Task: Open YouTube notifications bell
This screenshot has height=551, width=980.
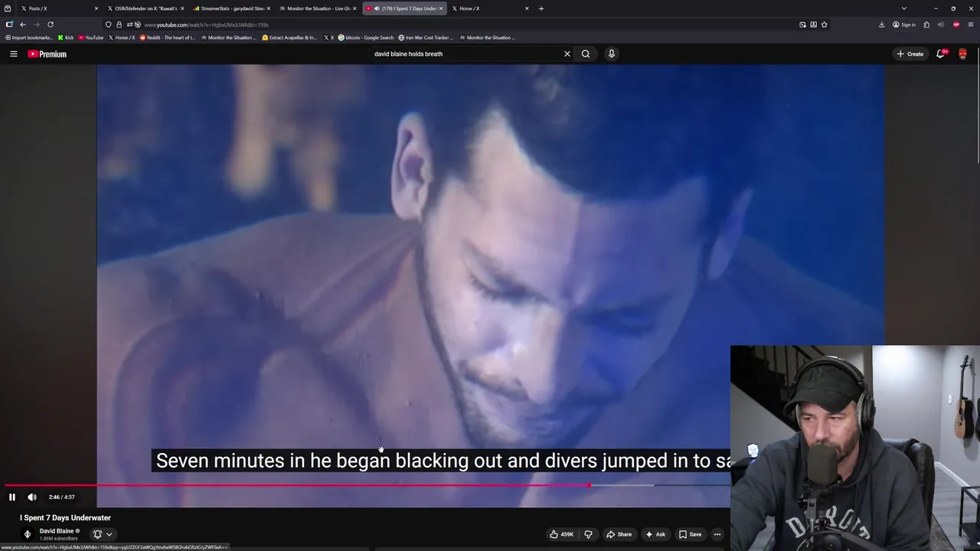Action: [x=940, y=54]
